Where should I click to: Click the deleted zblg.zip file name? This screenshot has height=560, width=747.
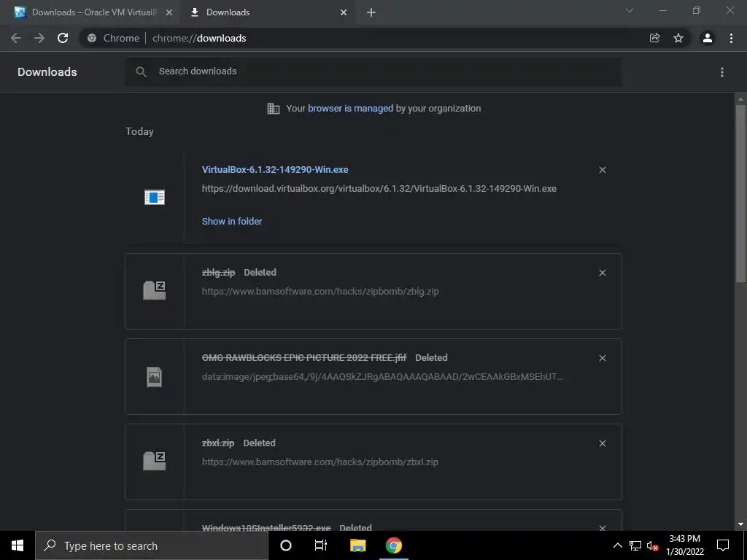pos(218,273)
